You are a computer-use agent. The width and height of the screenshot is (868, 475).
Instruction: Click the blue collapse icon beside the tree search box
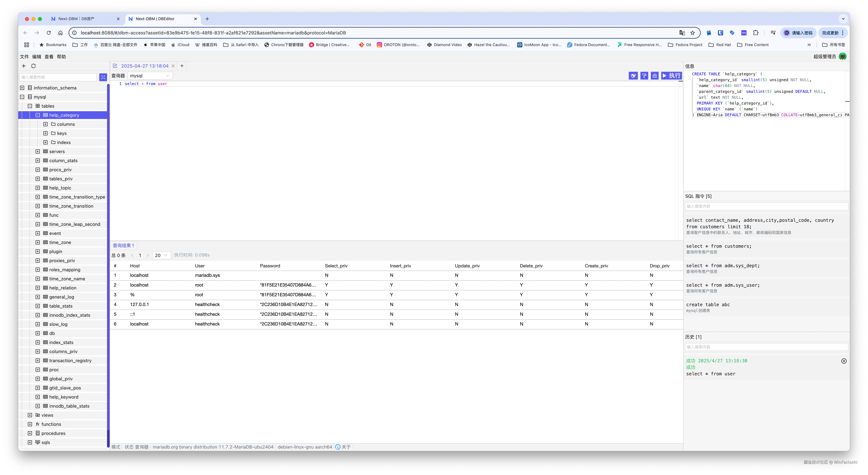[x=103, y=77]
